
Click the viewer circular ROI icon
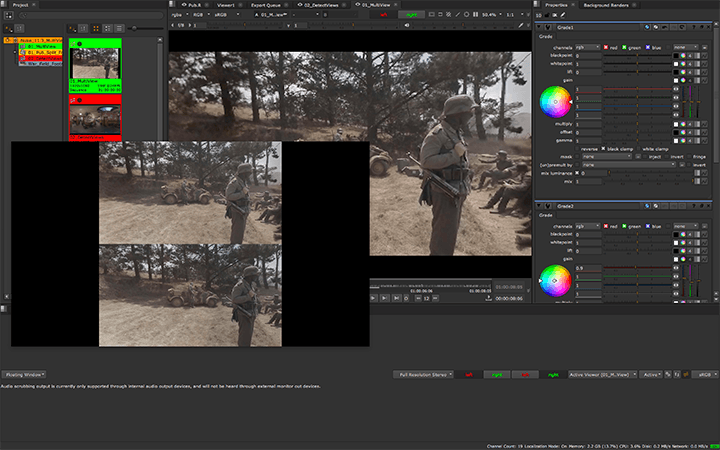[x=467, y=15]
